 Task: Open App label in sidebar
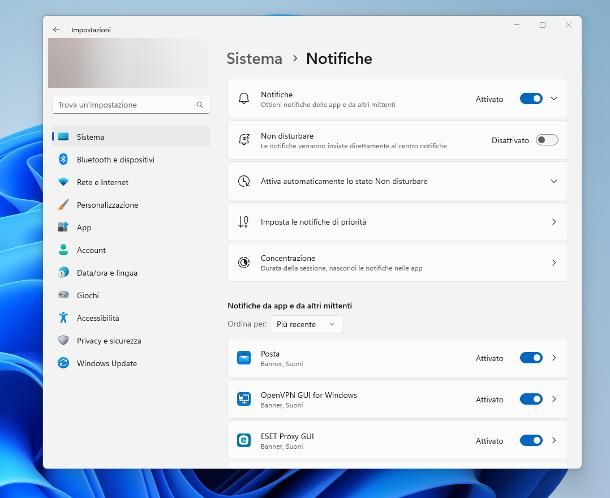84,228
